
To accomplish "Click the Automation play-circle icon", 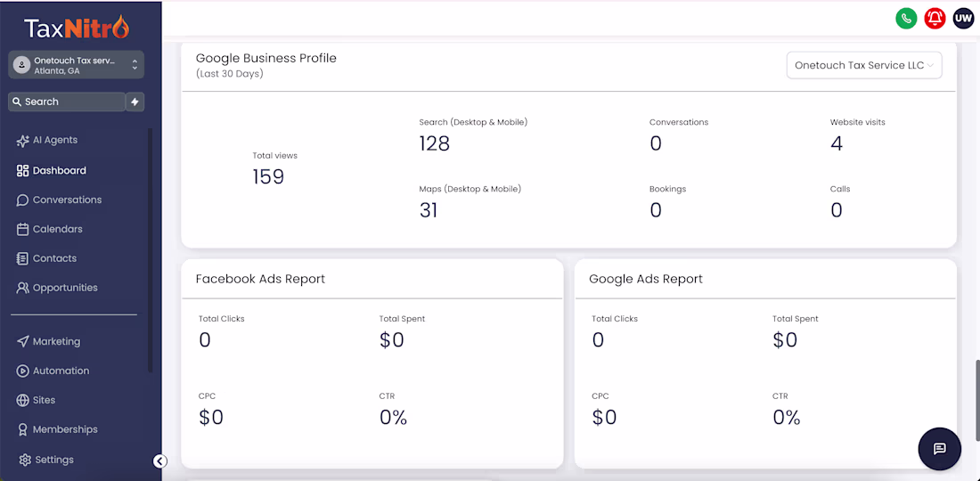I will click(22, 371).
